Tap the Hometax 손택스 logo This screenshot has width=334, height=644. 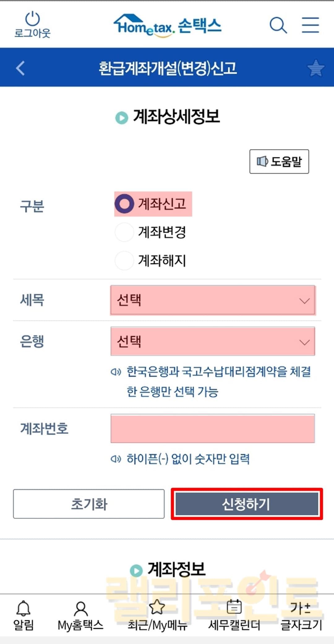167,25
